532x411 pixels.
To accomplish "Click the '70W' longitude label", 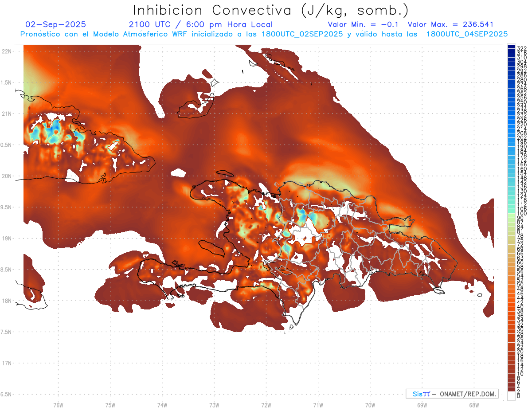I will 370,405.
